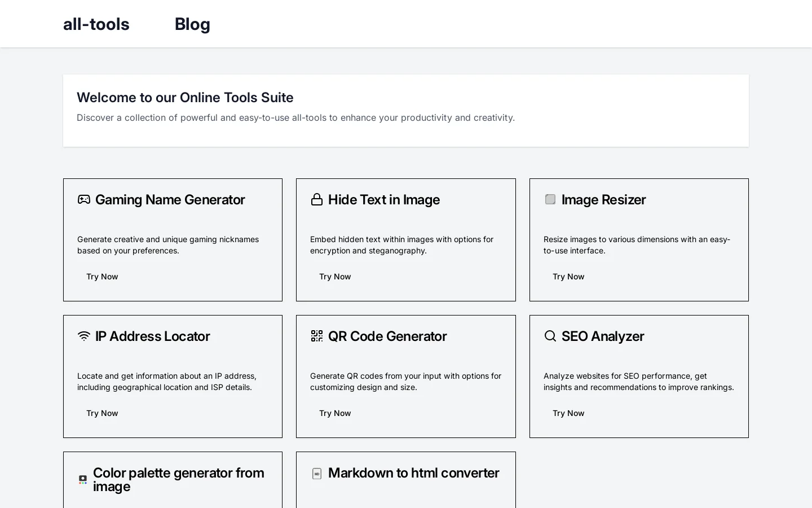Click the palette icon beside Color palette generator
812x508 pixels.
(x=83, y=479)
